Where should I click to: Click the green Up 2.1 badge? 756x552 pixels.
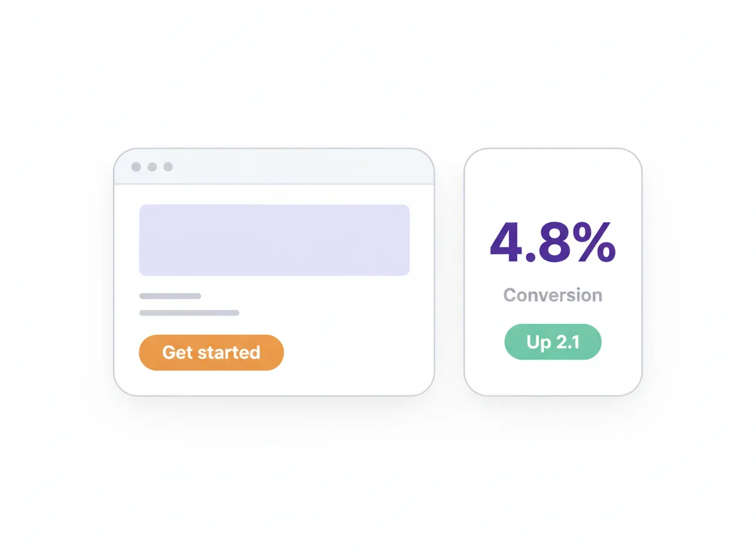click(x=553, y=342)
